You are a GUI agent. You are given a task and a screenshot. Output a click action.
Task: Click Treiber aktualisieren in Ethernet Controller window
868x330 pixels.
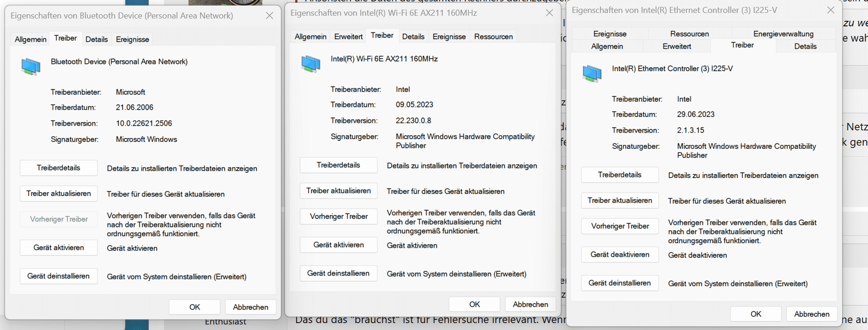pyautogui.click(x=620, y=201)
